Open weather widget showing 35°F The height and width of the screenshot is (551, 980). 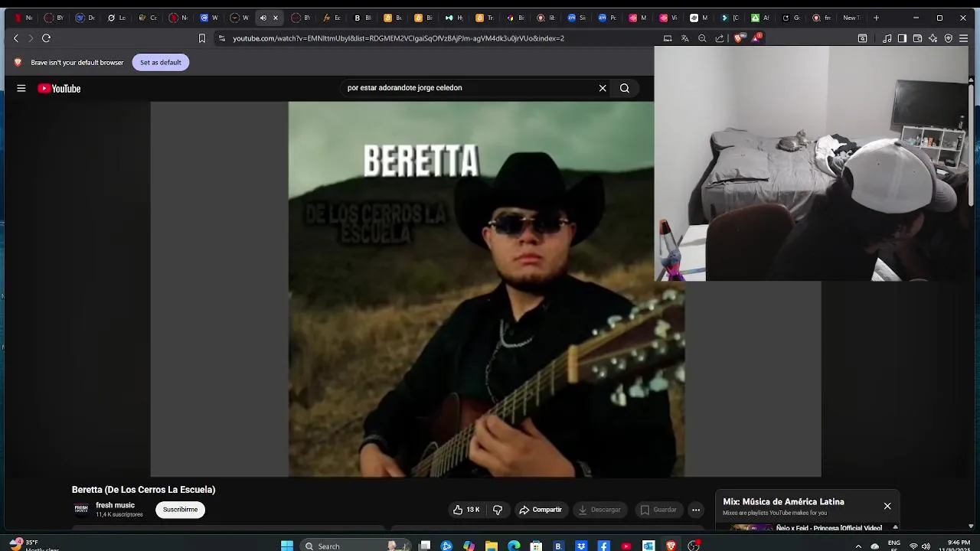tap(34, 545)
